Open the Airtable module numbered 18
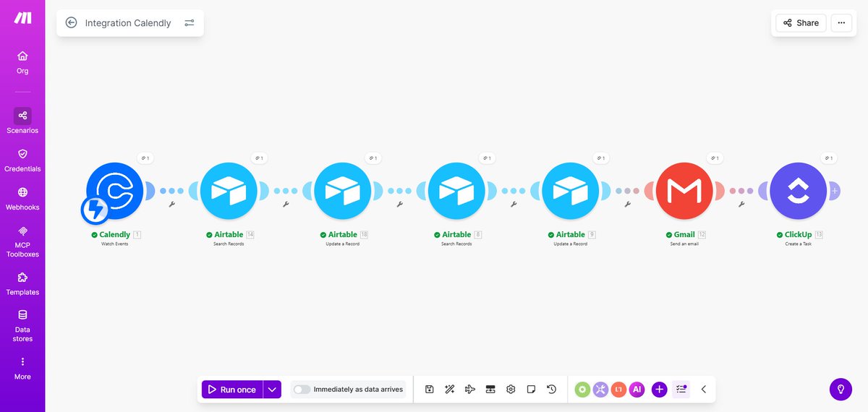 342,191
